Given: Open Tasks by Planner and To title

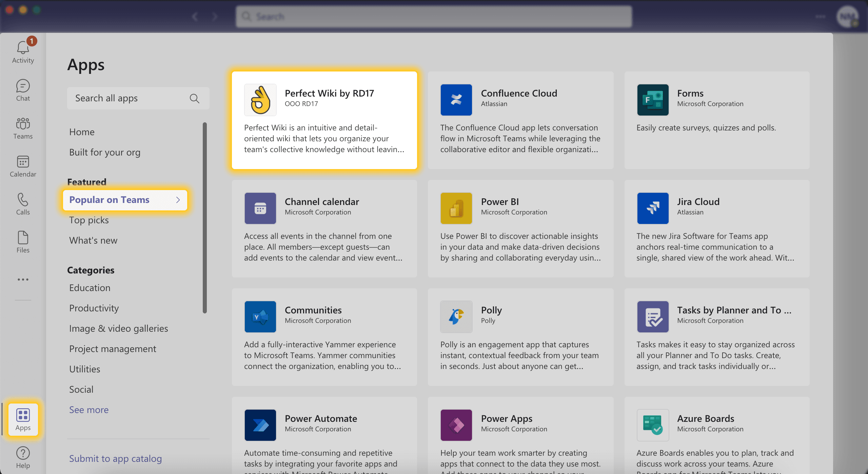Looking at the screenshot, I should click(734, 310).
